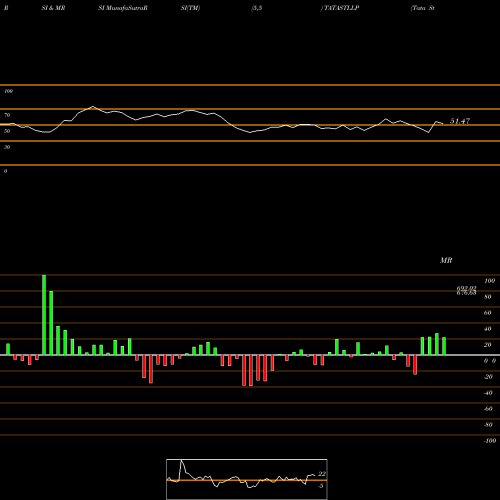Click the RSI value 51.47 label
The height and width of the screenshot is (500, 500).
(460, 121)
